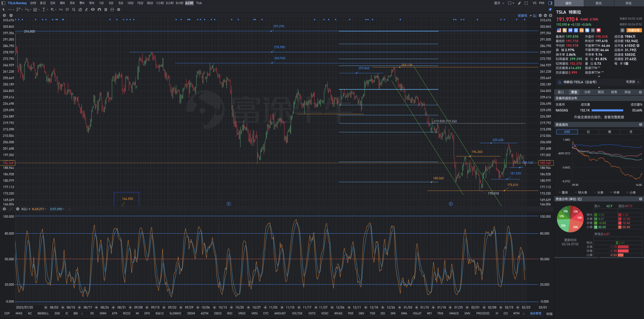
Task: Click help icon next to 资金流向
Action: [640, 125]
